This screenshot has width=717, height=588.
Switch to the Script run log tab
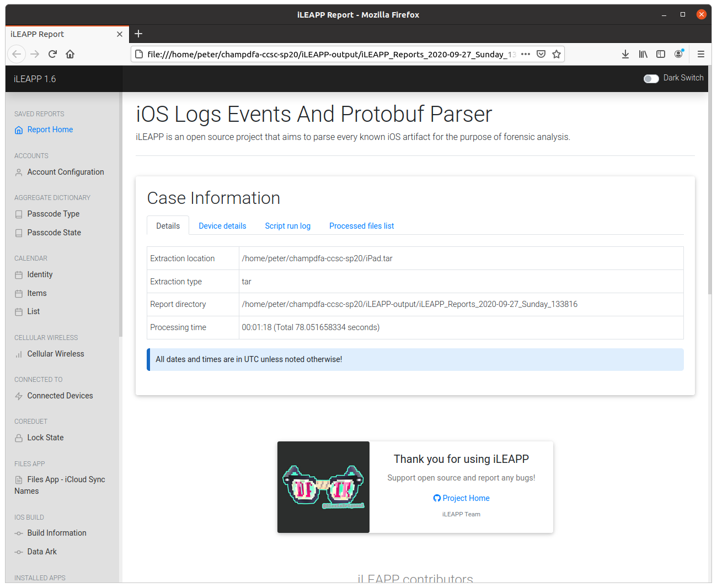coord(287,226)
